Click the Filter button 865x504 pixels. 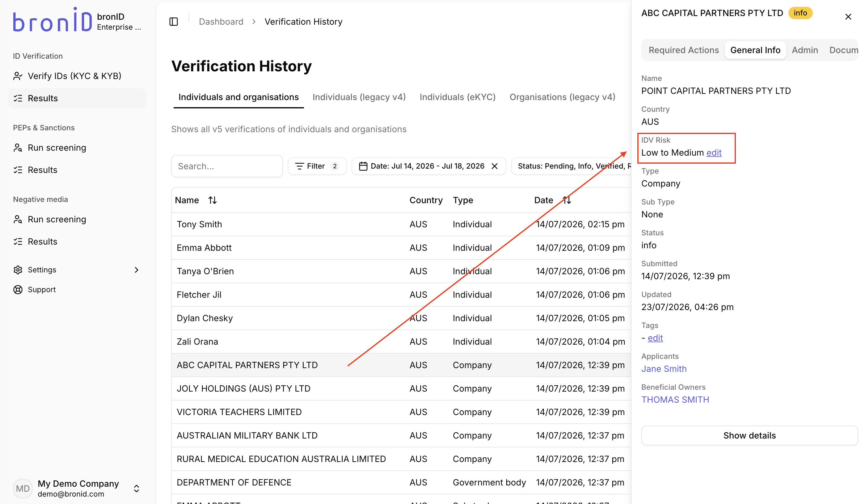tap(317, 166)
